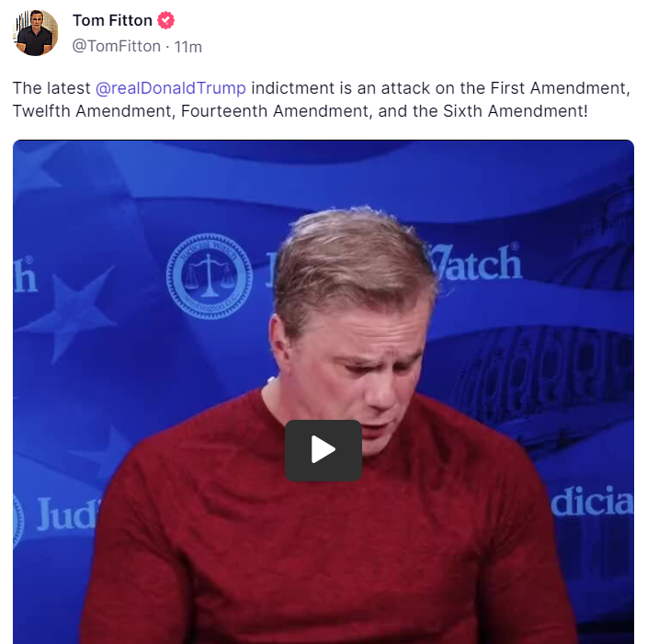Open the post via 11m timestamp
Image resolution: width=647 pixels, height=644 pixels.
tap(187, 47)
